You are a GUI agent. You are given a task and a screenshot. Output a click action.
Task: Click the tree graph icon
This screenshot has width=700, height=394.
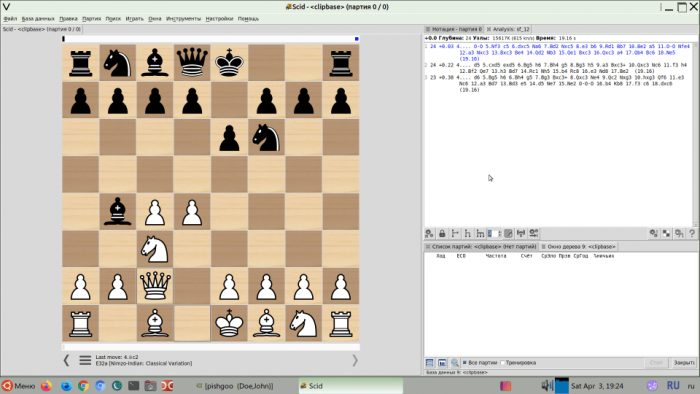442,363
